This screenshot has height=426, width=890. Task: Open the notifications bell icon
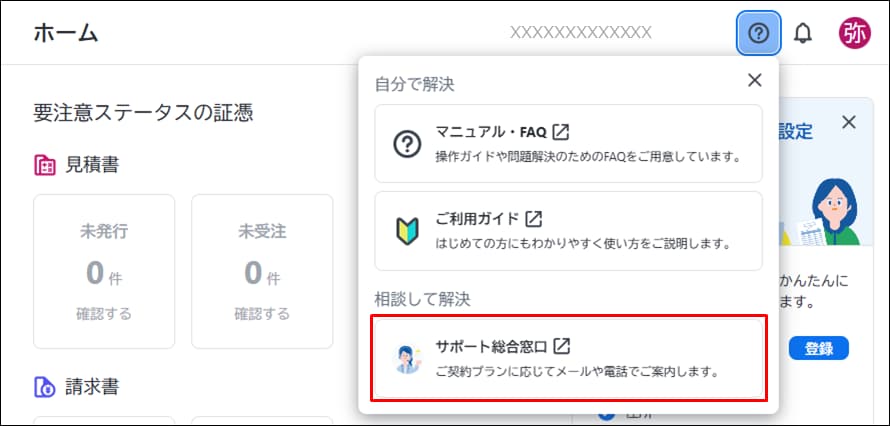803,33
